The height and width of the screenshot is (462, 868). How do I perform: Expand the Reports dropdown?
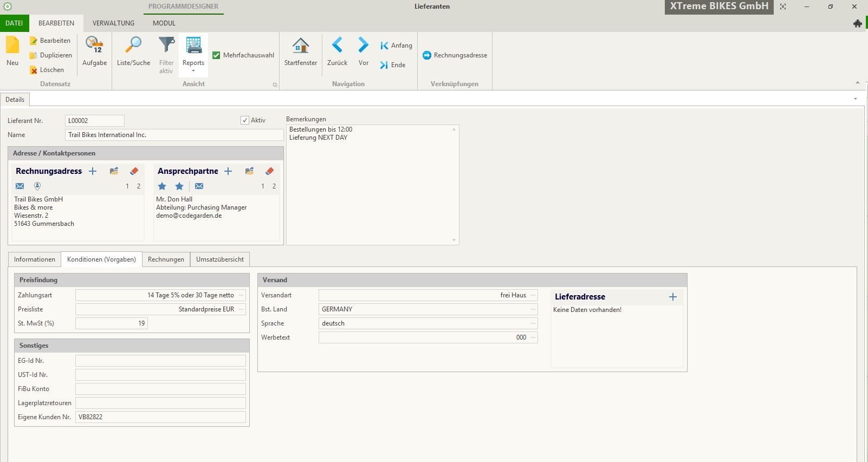(193, 70)
